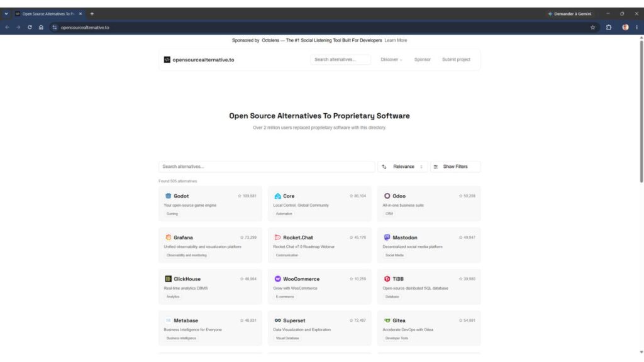The width and height of the screenshot is (644, 362).
Task: Open the Grafana card title
Action: pos(183,238)
